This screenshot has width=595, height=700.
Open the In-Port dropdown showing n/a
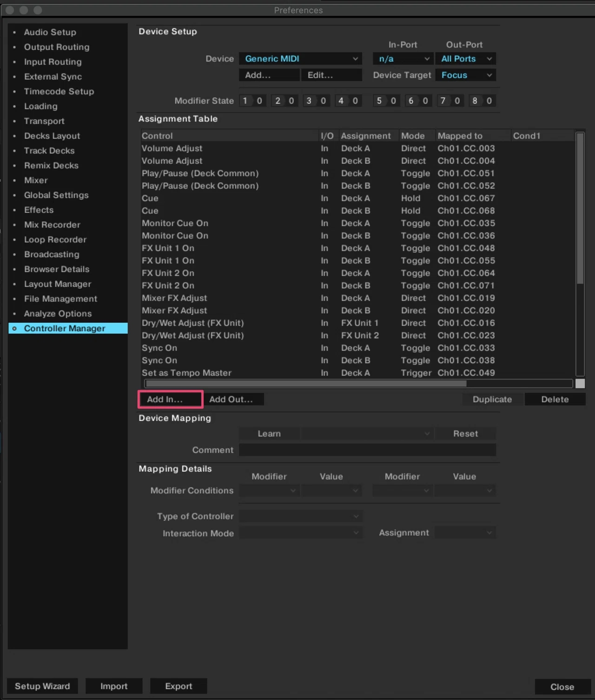(403, 59)
